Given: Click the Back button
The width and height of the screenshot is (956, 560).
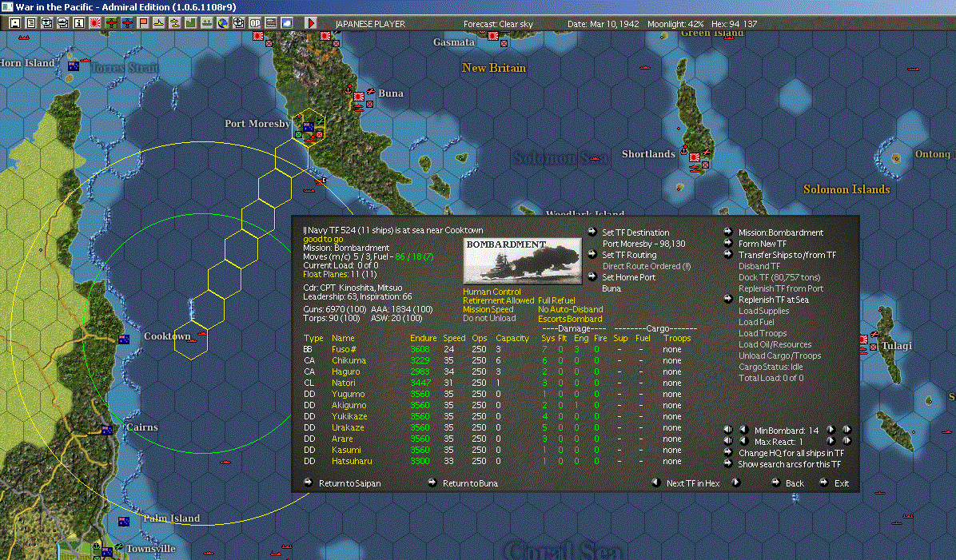Looking at the screenshot, I should (794, 483).
